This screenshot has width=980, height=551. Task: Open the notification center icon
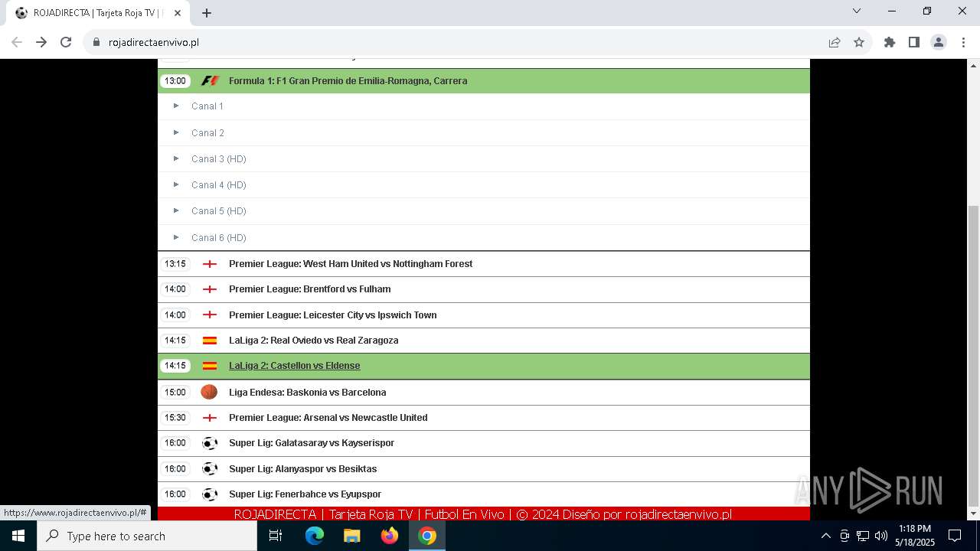pyautogui.click(x=955, y=536)
